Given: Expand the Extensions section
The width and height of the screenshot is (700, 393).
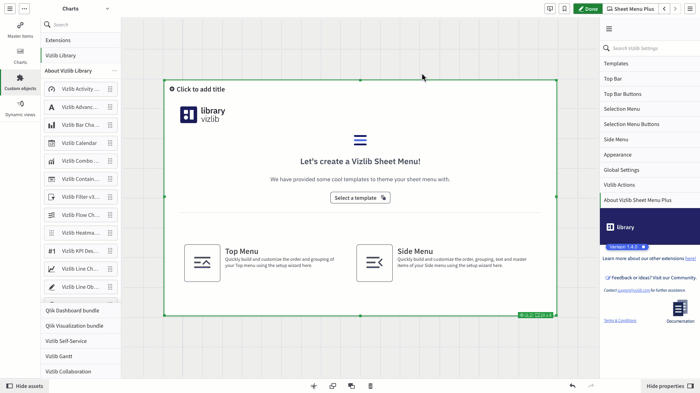Looking at the screenshot, I should coord(81,40).
